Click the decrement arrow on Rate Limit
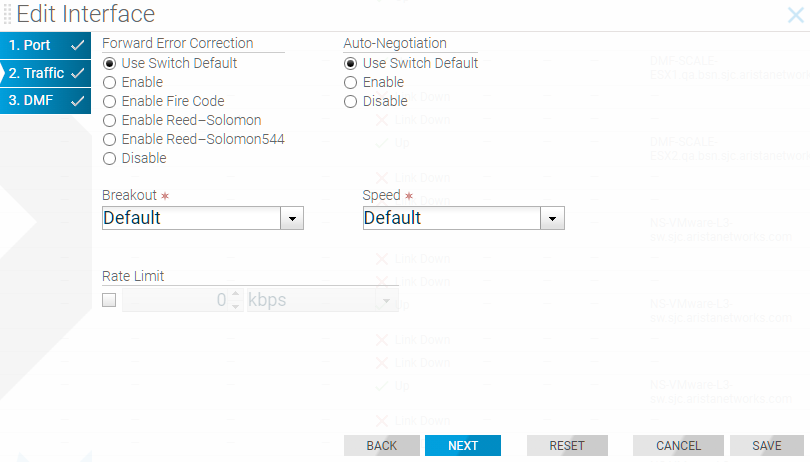This screenshot has height=462, width=810. coord(236,305)
